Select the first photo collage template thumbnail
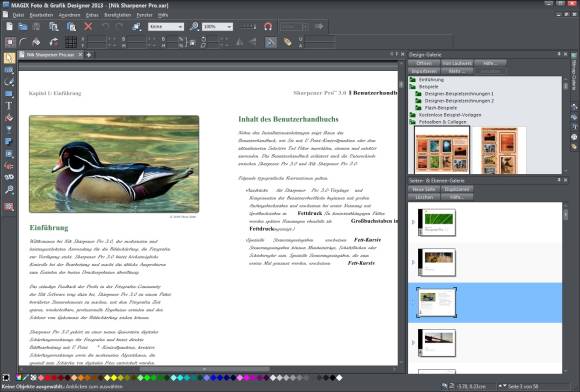The height and width of the screenshot is (392, 580). 442,150
